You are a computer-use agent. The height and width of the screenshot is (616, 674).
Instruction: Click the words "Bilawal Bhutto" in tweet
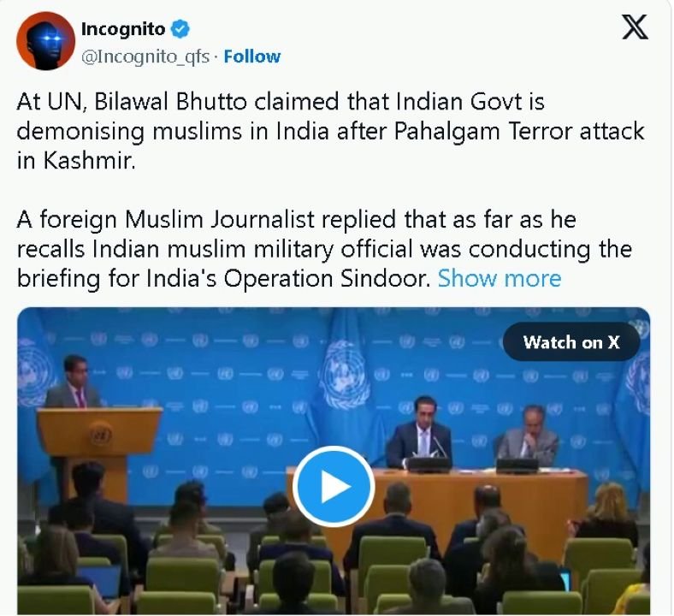click(171, 102)
